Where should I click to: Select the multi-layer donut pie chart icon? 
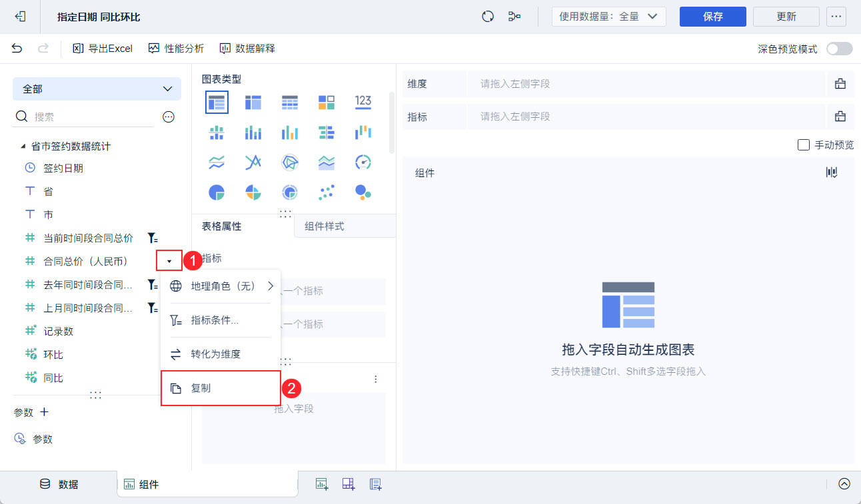[290, 192]
